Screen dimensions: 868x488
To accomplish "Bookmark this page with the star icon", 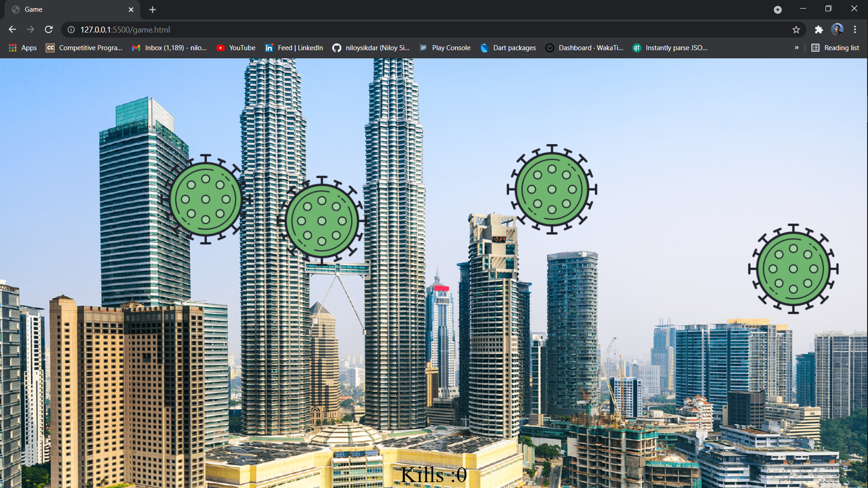I will pos(796,30).
